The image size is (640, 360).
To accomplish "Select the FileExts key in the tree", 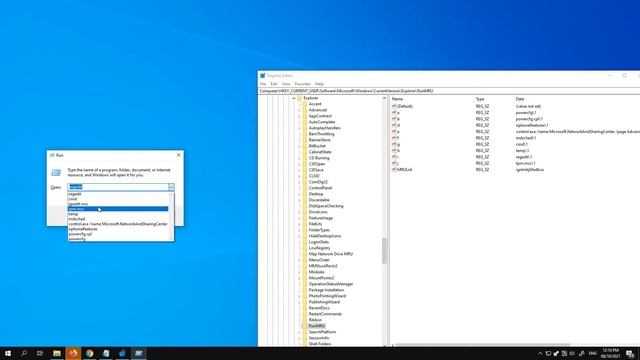I will pos(315,224).
